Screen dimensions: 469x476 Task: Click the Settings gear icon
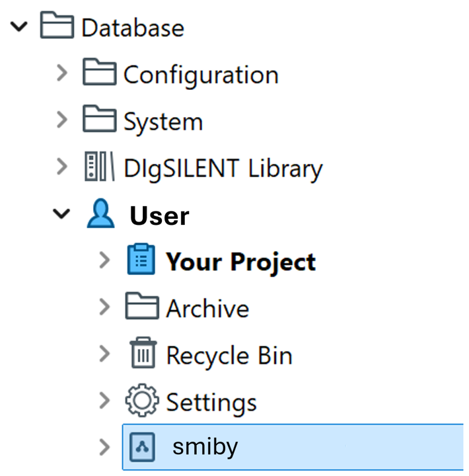coord(141,401)
